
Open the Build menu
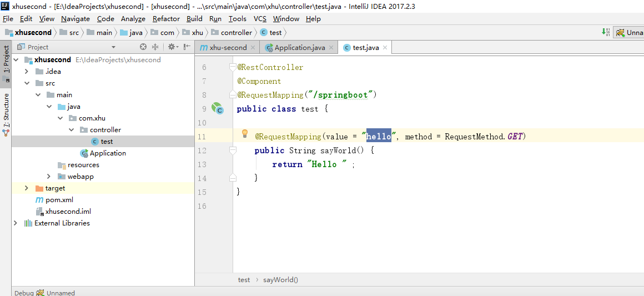194,18
